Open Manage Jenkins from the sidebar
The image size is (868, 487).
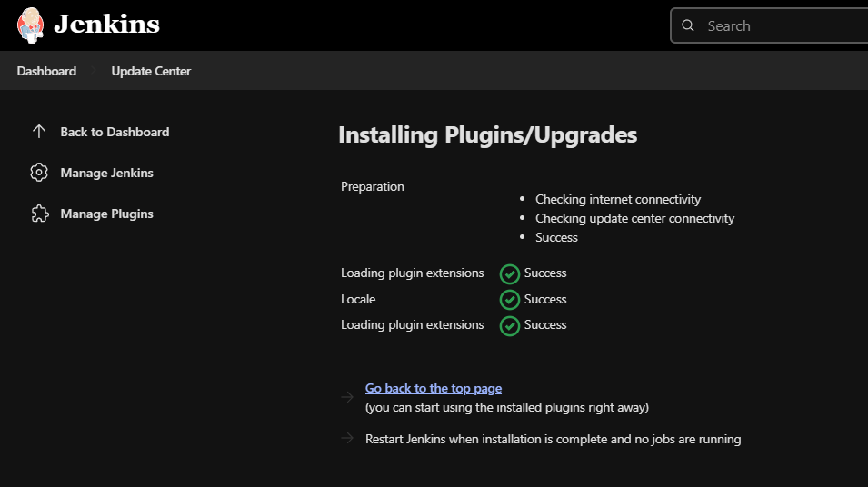(106, 173)
